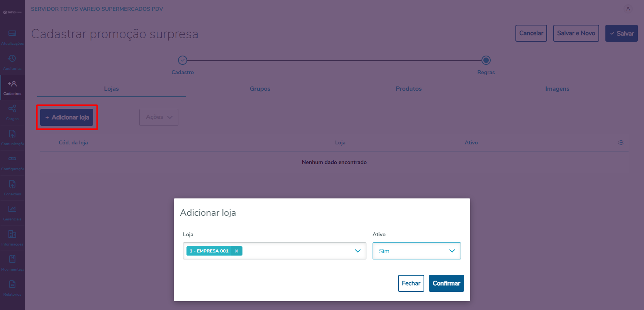
Task: Open the Relatórios sidebar section
Action: [12, 289]
